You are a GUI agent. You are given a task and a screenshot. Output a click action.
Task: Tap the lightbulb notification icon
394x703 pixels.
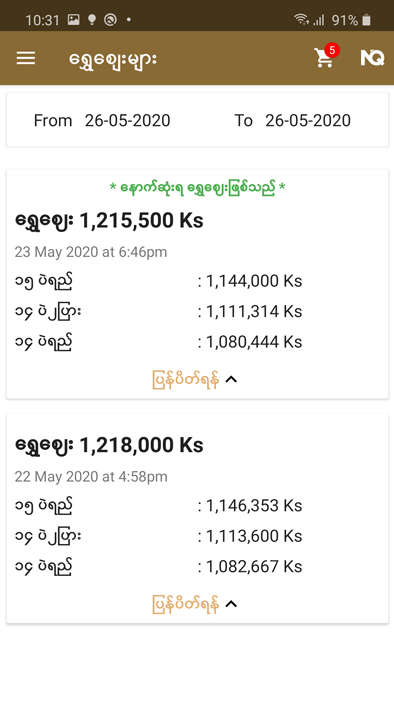pos(92,19)
